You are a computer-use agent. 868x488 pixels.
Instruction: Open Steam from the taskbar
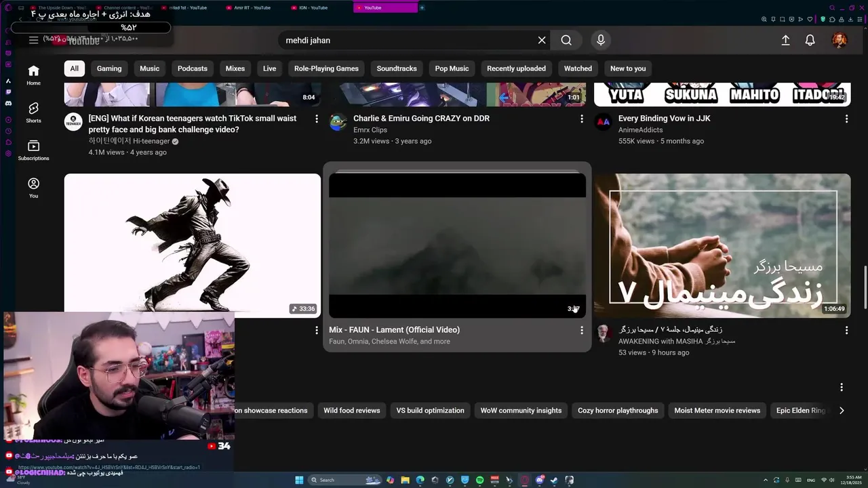(554, 480)
